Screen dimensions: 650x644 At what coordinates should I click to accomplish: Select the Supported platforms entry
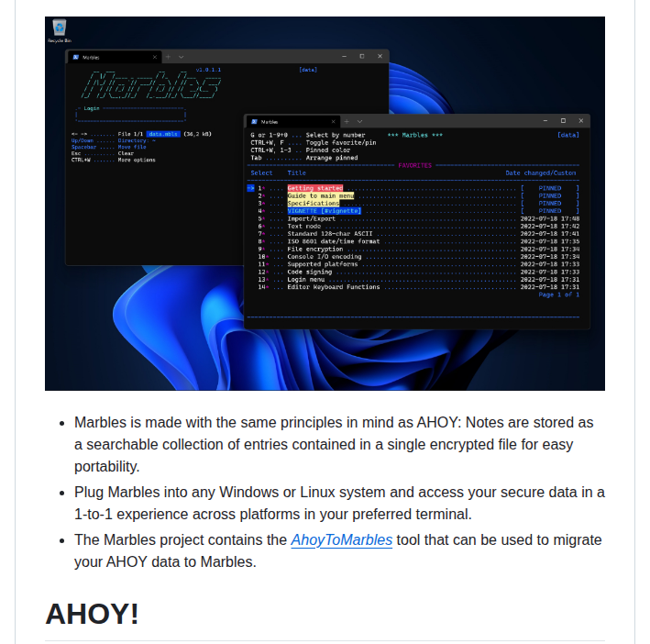(x=323, y=264)
